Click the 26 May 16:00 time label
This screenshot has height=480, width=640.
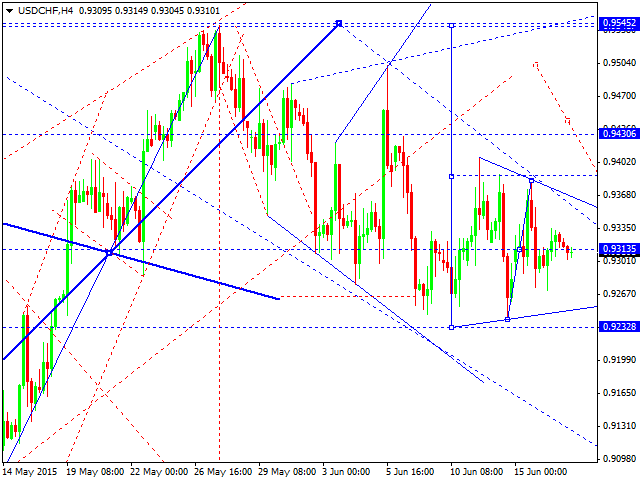point(224,472)
